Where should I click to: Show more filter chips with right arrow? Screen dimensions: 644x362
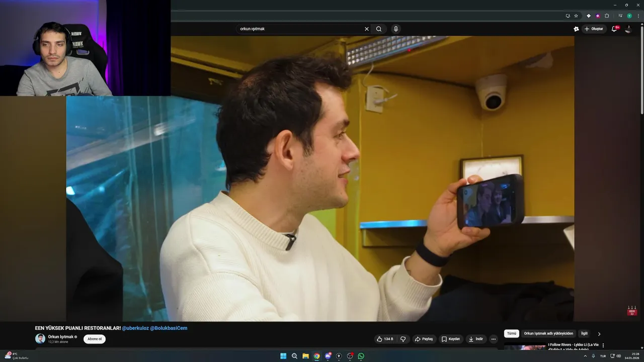tap(599, 334)
